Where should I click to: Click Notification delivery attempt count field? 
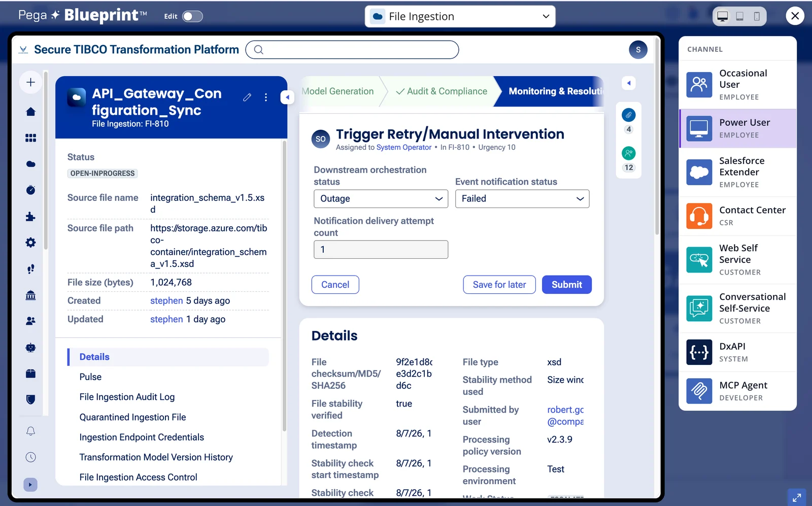coord(381,250)
